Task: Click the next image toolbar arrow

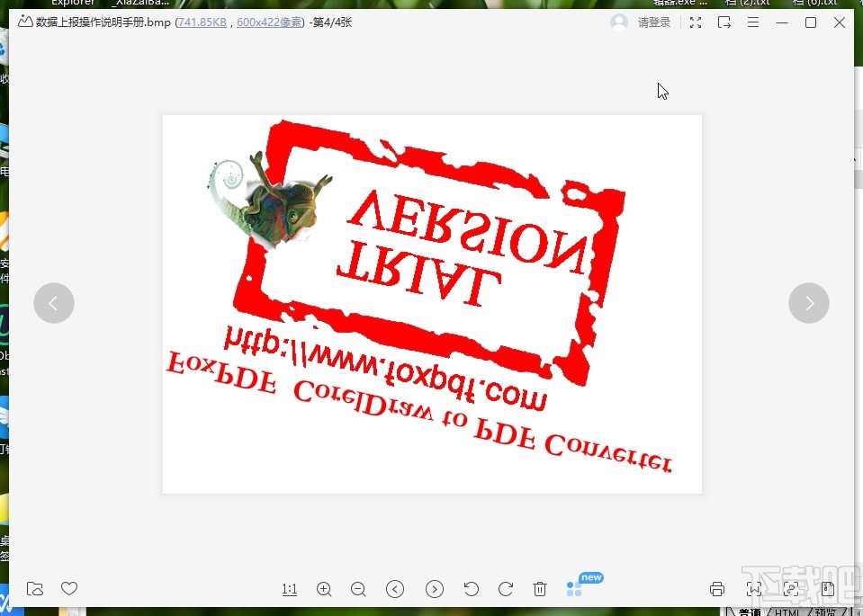Action: (435, 589)
